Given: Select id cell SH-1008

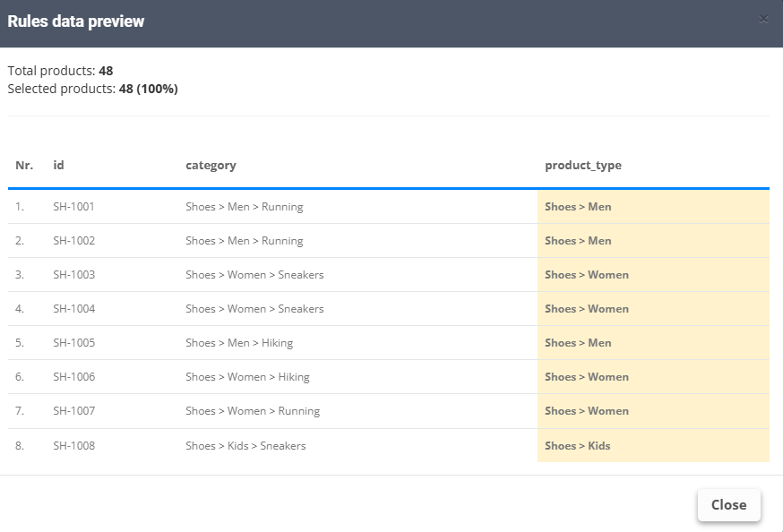Looking at the screenshot, I should 73,446.
